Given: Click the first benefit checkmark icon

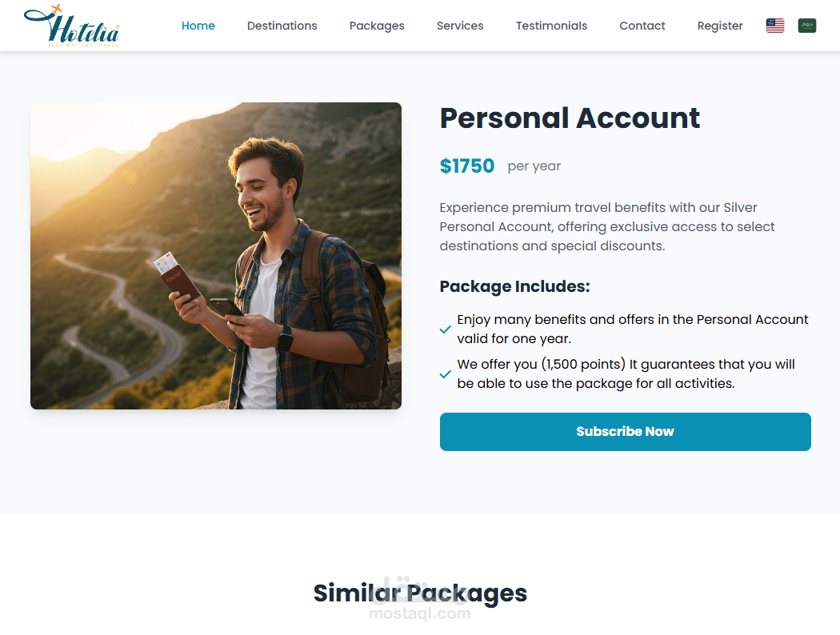Looking at the screenshot, I should [x=445, y=329].
